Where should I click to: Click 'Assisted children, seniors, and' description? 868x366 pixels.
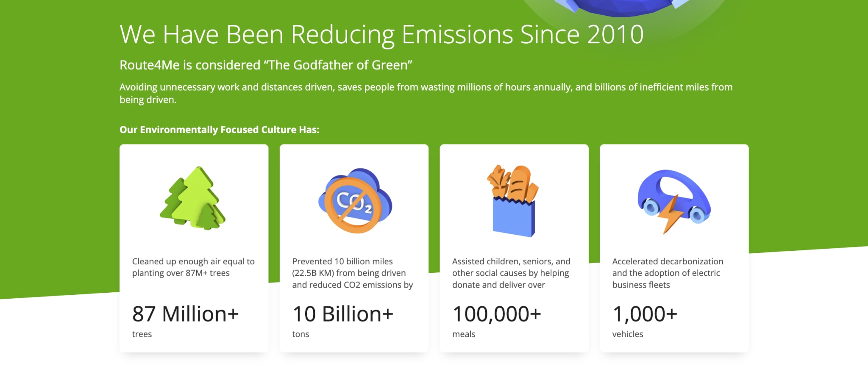point(511,273)
